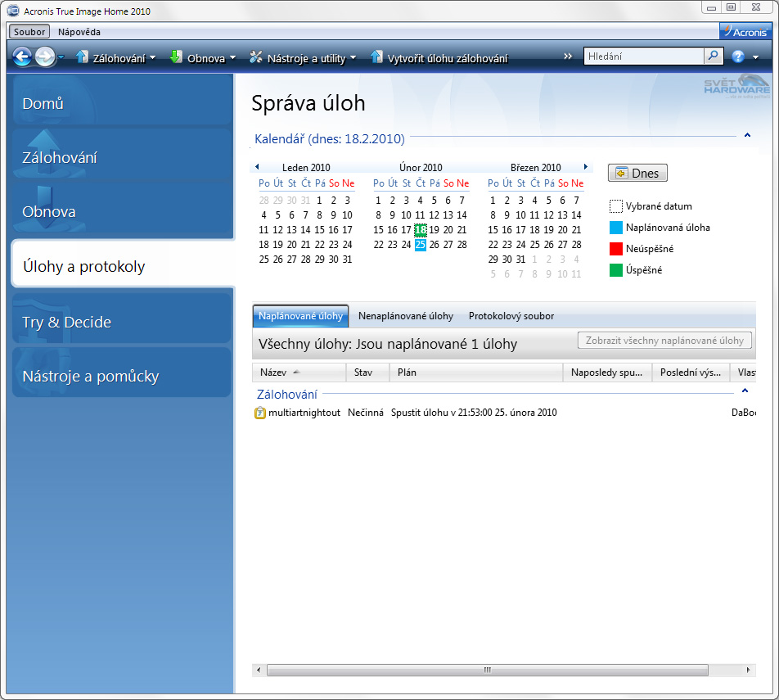This screenshot has height=700, width=779.
Task: Select the Try & Decide sidebar item
Action: (x=122, y=323)
